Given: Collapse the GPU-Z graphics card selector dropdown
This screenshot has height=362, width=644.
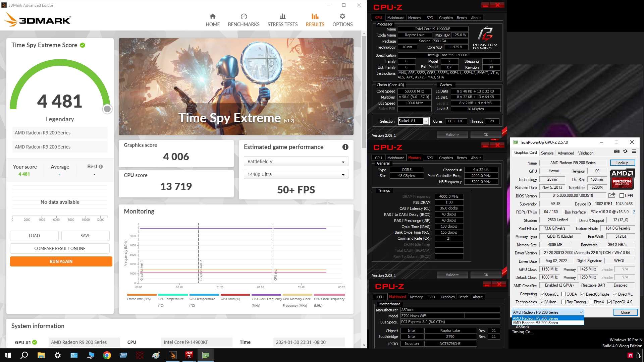Looking at the screenshot, I should pyautogui.click(x=548, y=312).
